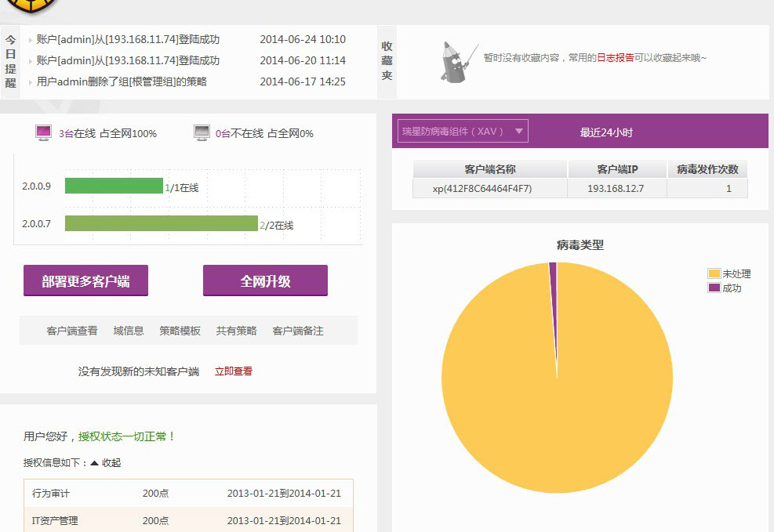Collapse license info via 收起
The image size is (774, 532).
click(106, 463)
